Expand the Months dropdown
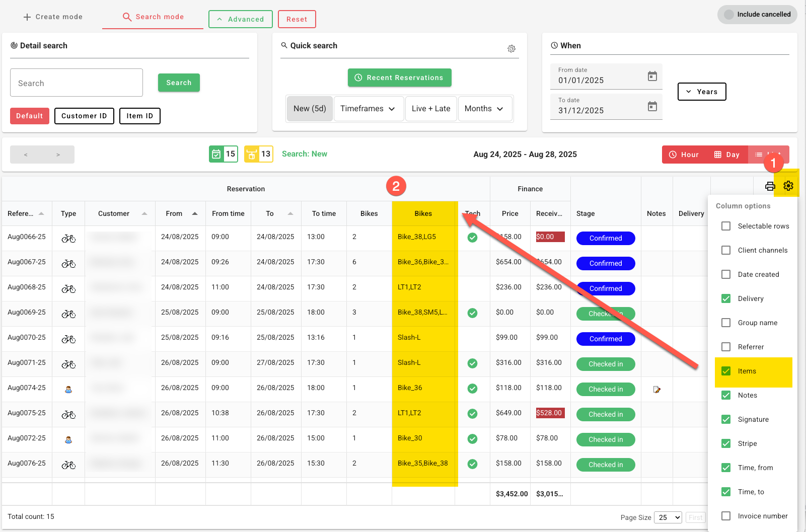 484,109
